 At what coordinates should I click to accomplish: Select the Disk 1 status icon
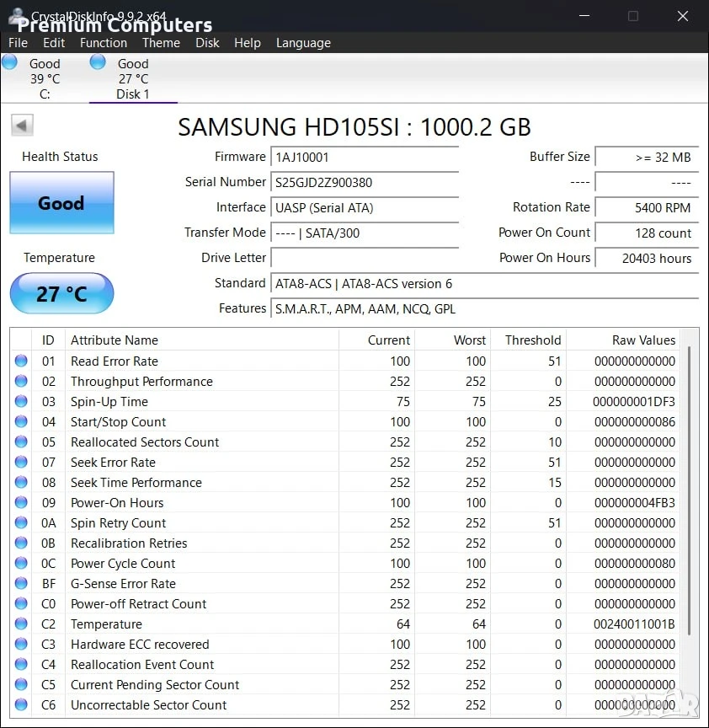(98, 62)
